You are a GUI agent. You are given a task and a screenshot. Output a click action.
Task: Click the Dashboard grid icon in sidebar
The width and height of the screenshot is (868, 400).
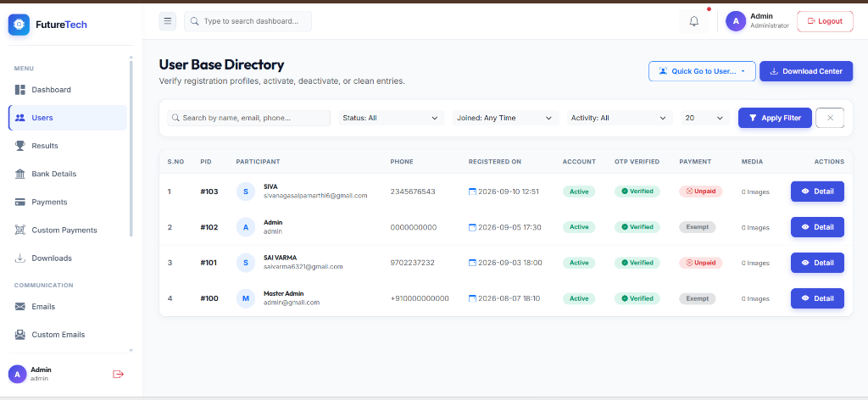click(x=20, y=90)
